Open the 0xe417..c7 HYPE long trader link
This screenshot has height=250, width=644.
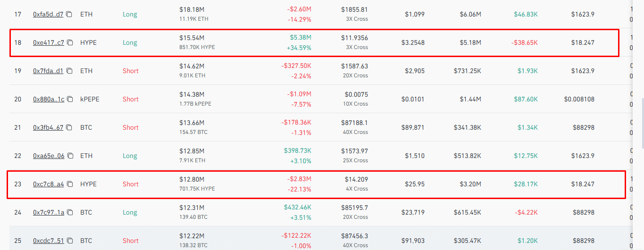[49, 43]
